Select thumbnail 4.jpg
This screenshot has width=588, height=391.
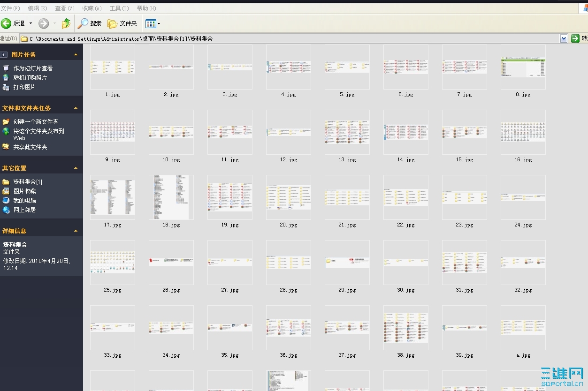pyautogui.click(x=289, y=67)
